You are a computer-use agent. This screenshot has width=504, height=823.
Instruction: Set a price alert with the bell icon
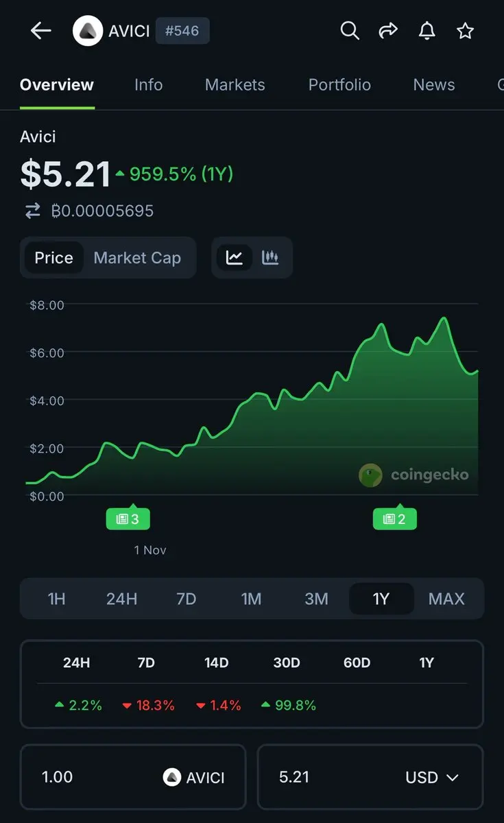[x=427, y=31]
